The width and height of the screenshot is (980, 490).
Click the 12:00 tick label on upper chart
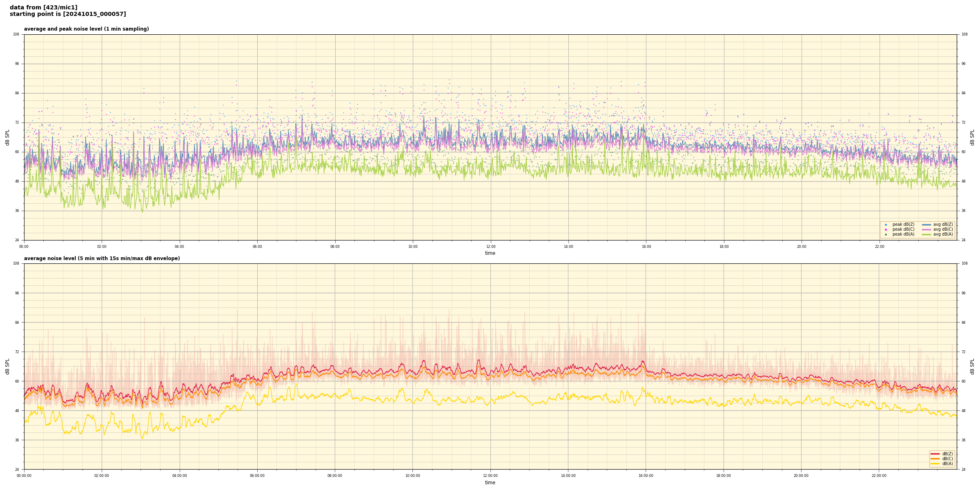(x=490, y=247)
